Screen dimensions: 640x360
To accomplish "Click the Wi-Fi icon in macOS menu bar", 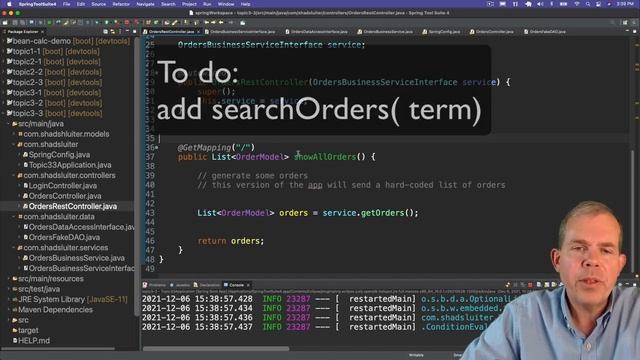I will point(577,4).
